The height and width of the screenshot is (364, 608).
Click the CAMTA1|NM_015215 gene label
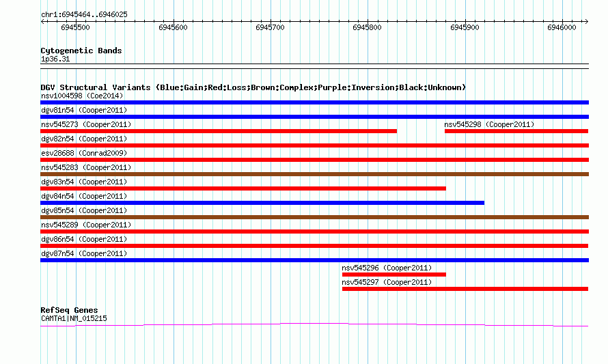[x=74, y=318]
